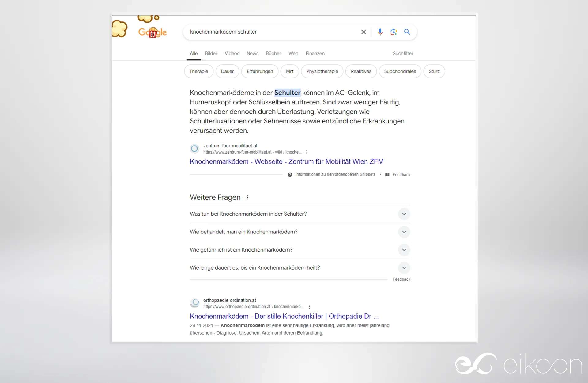Switch to the Bilder tab
The height and width of the screenshot is (383, 588).
211,53
